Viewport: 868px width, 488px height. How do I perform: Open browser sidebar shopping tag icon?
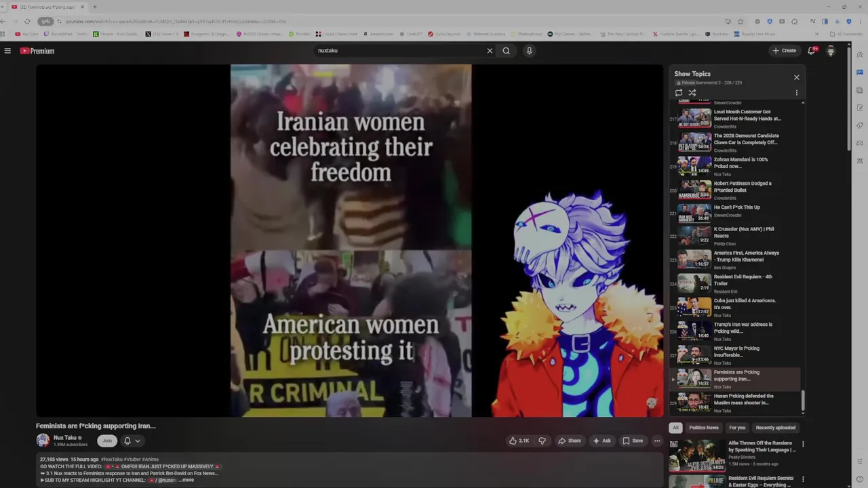point(860,125)
